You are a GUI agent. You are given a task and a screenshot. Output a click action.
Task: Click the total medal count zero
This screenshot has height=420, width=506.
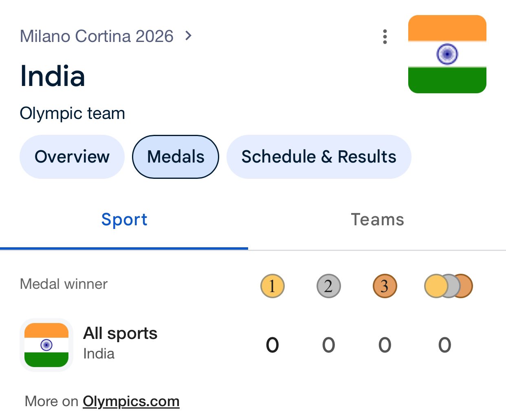444,345
